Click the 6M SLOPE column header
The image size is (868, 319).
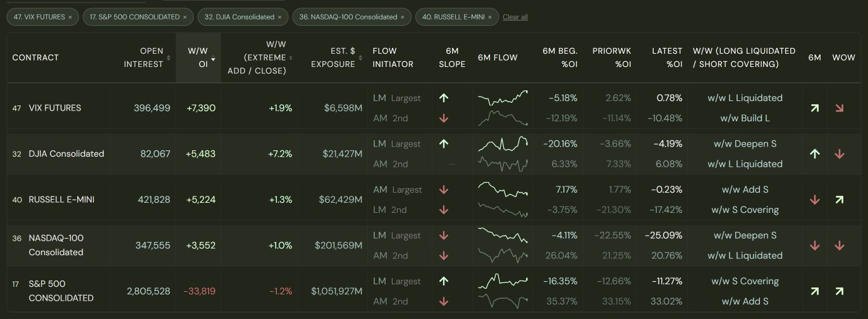452,57
